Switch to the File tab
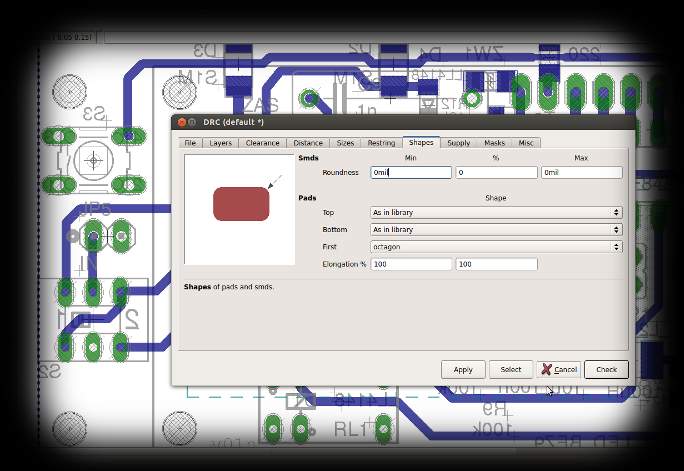This screenshot has height=471, width=684. (190, 143)
